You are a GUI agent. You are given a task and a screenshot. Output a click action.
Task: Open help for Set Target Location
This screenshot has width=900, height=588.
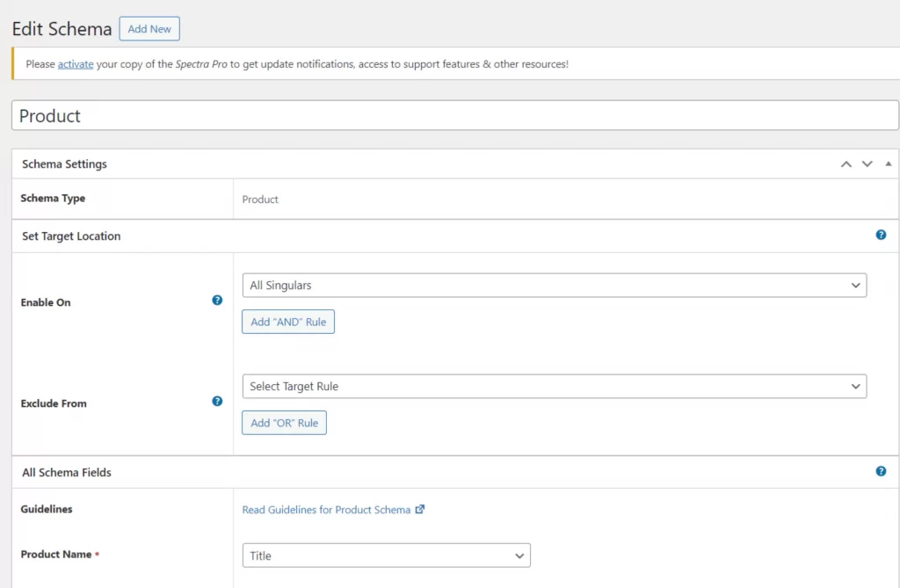(881, 236)
